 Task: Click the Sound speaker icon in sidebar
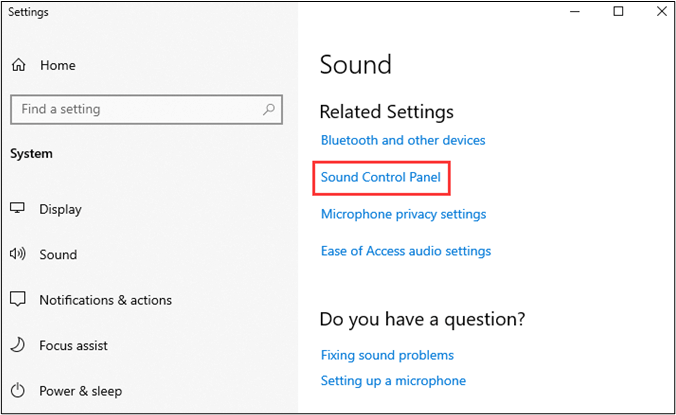(x=18, y=255)
